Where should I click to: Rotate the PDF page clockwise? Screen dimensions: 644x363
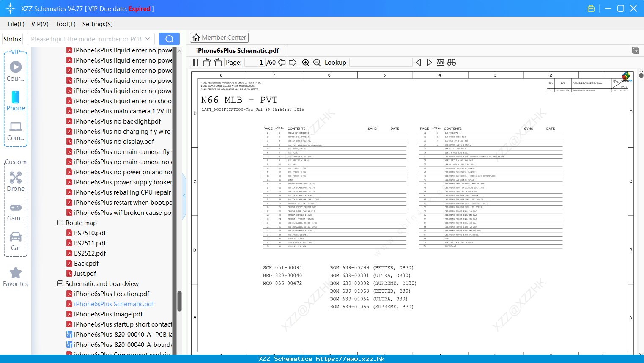(218, 63)
